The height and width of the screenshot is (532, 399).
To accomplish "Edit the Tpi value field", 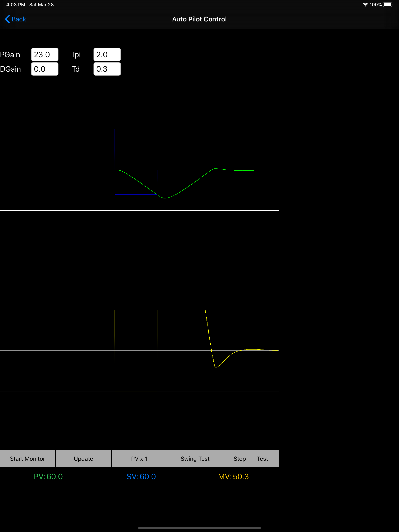I will pyautogui.click(x=107, y=55).
